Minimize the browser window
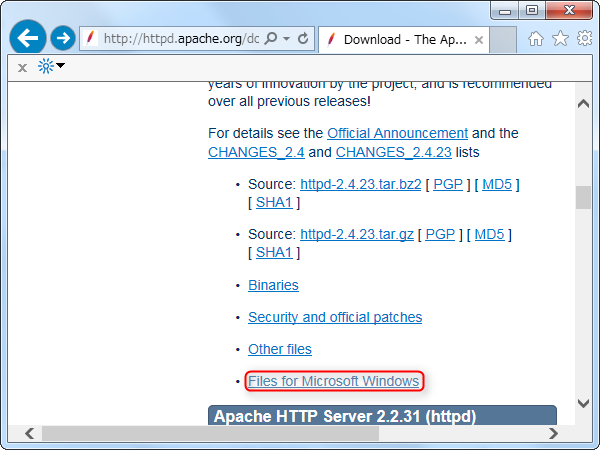The image size is (600, 450). click(505, 11)
